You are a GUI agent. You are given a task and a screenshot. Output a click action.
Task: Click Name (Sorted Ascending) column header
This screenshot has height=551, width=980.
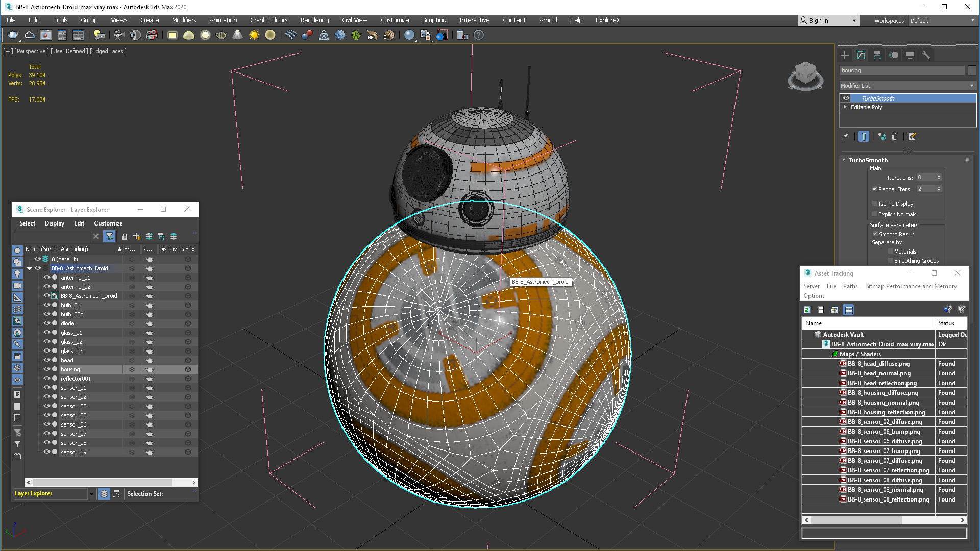73,249
